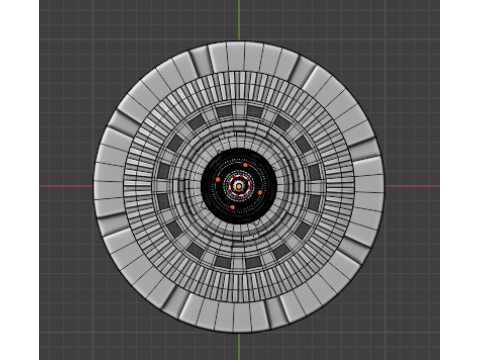Select the right orange origin point

(260, 192)
